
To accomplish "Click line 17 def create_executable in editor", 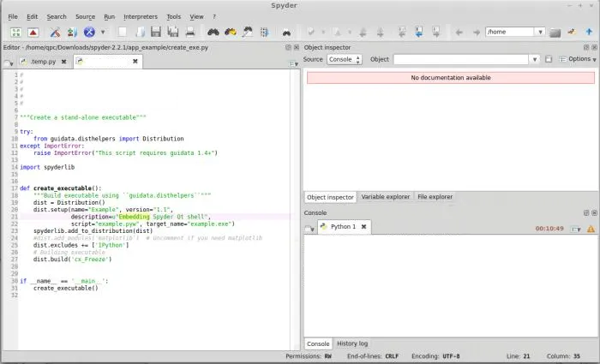I will 61,188.
